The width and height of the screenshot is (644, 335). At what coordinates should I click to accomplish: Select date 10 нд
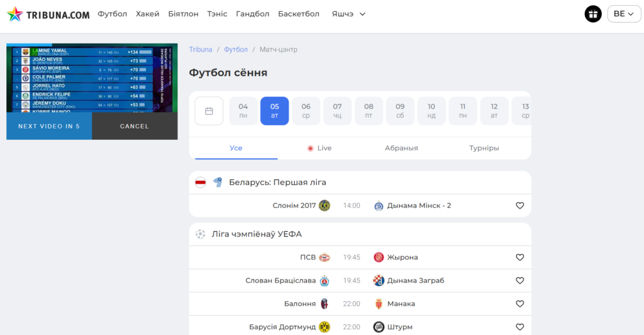[x=431, y=111]
